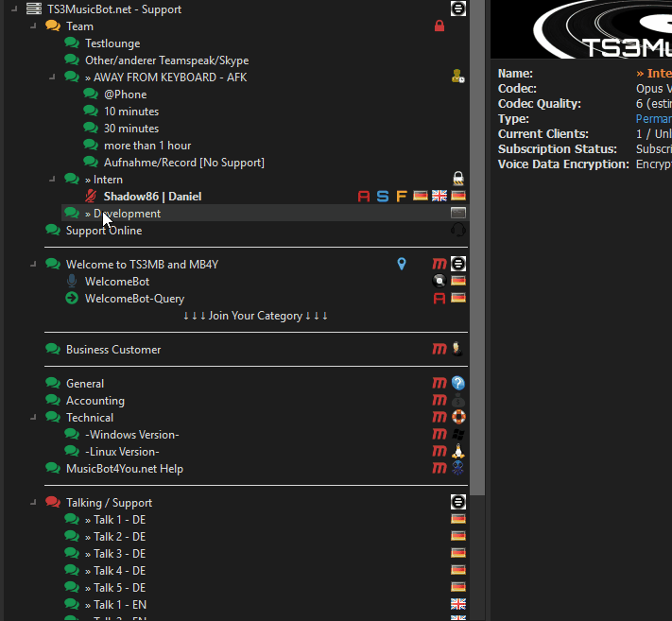Select the Testlounge channel
Screen dimensions: 672x621
[112, 43]
